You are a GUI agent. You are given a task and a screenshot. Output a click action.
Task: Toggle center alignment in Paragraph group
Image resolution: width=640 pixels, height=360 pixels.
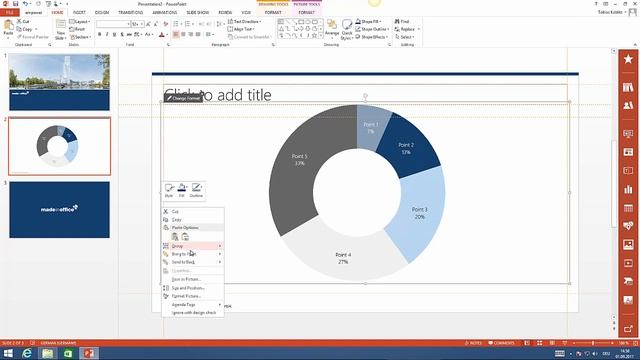183,35
